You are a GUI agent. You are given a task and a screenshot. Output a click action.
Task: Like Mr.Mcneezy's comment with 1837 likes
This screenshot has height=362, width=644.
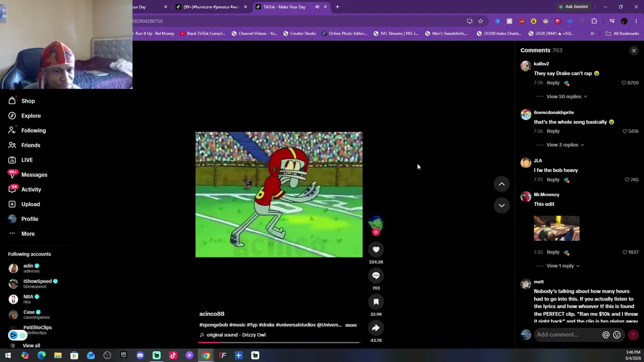pyautogui.click(x=625, y=252)
